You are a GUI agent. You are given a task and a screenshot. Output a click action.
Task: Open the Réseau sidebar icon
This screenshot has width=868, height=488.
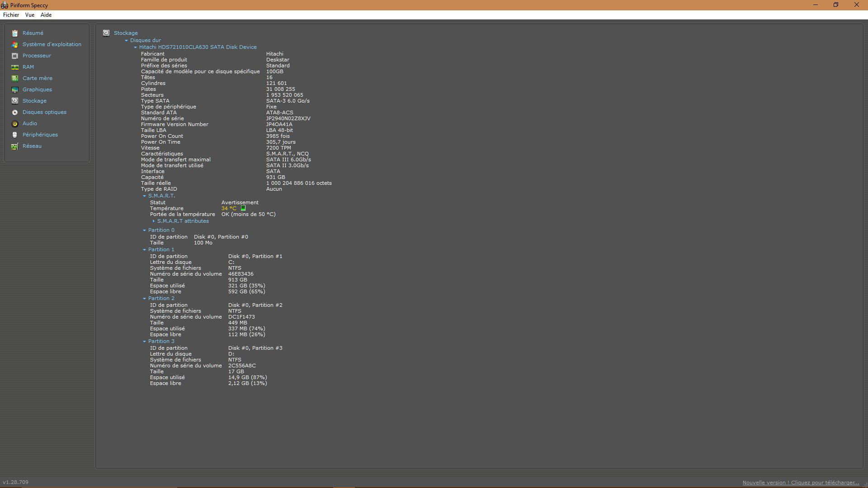[15, 146]
